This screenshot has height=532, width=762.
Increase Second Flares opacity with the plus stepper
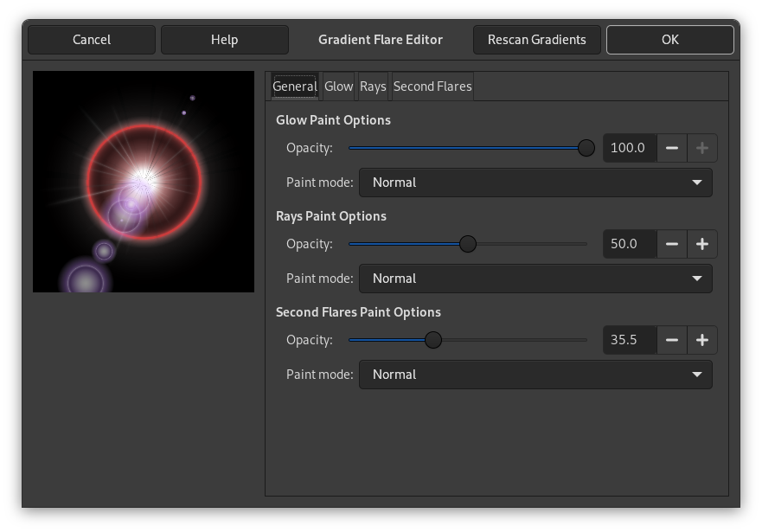click(701, 339)
